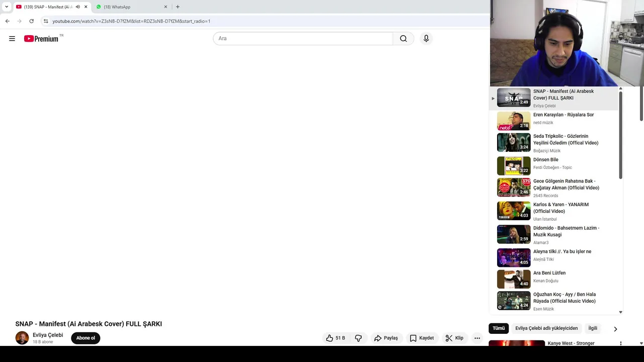This screenshot has height=362, width=644.
Task: Close the WhatsApp tab
Action: point(166,7)
